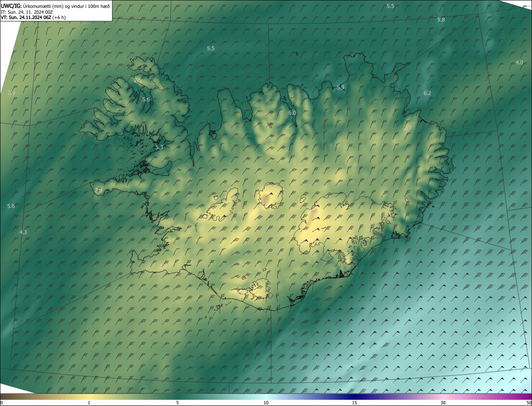Click the "UWC/IG:" title in the header box
This screenshot has height=406, width=532.
[x=11, y=6]
